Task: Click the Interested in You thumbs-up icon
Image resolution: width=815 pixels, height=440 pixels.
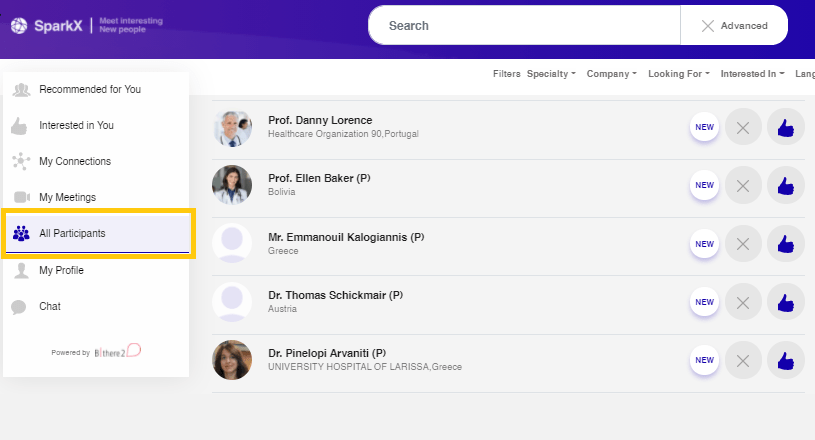Action: [19, 126]
